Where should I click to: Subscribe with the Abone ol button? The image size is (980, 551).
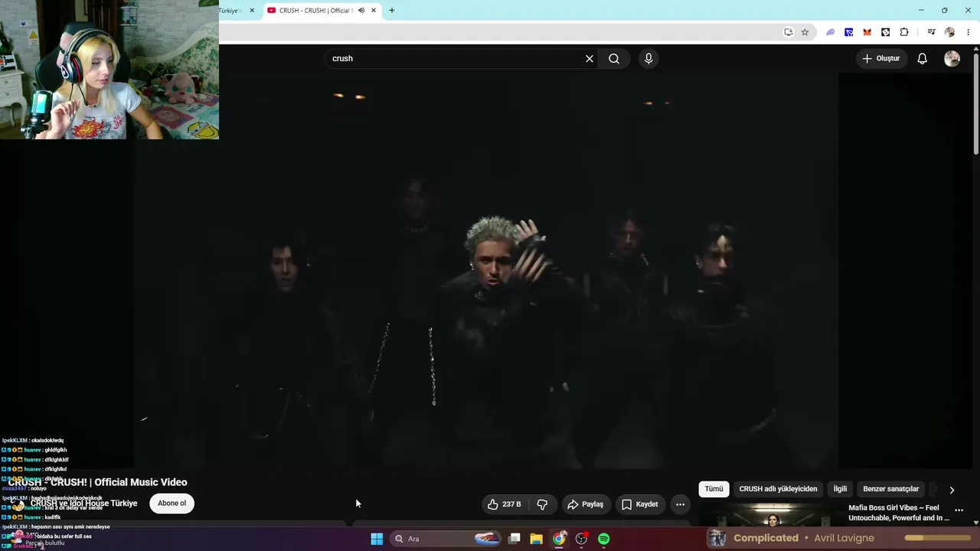click(171, 504)
